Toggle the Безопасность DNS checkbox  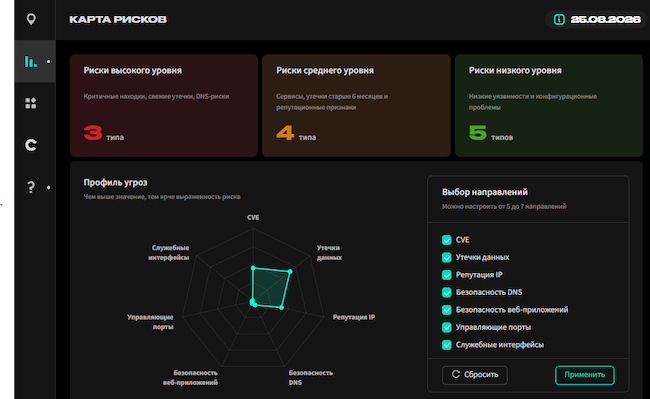point(446,293)
